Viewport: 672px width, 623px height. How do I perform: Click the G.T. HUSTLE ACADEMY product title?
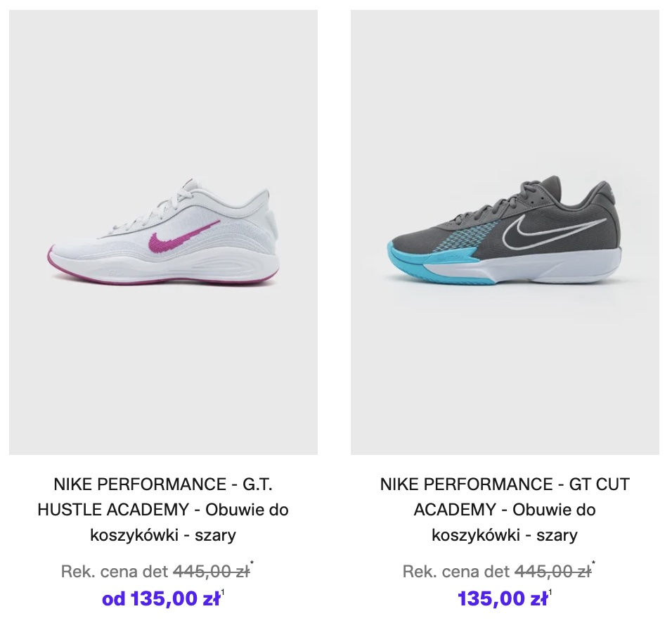[163, 509]
